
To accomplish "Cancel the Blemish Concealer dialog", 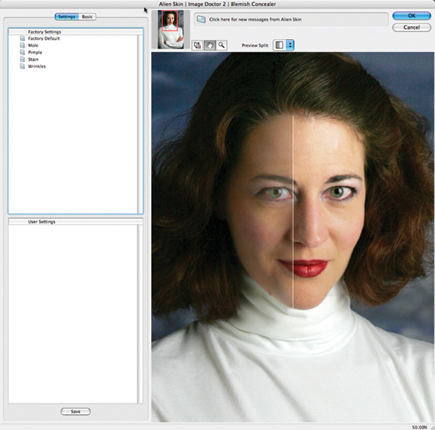I will coord(412,27).
